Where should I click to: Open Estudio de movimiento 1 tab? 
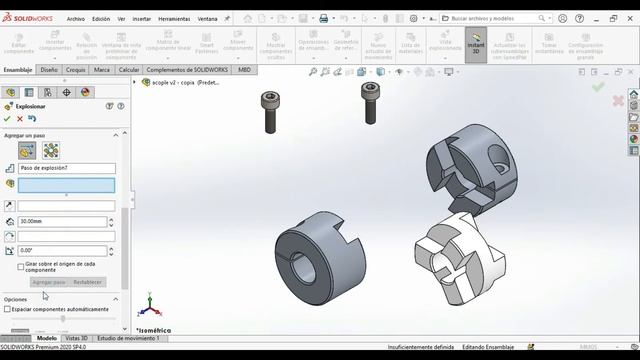(128, 338)
